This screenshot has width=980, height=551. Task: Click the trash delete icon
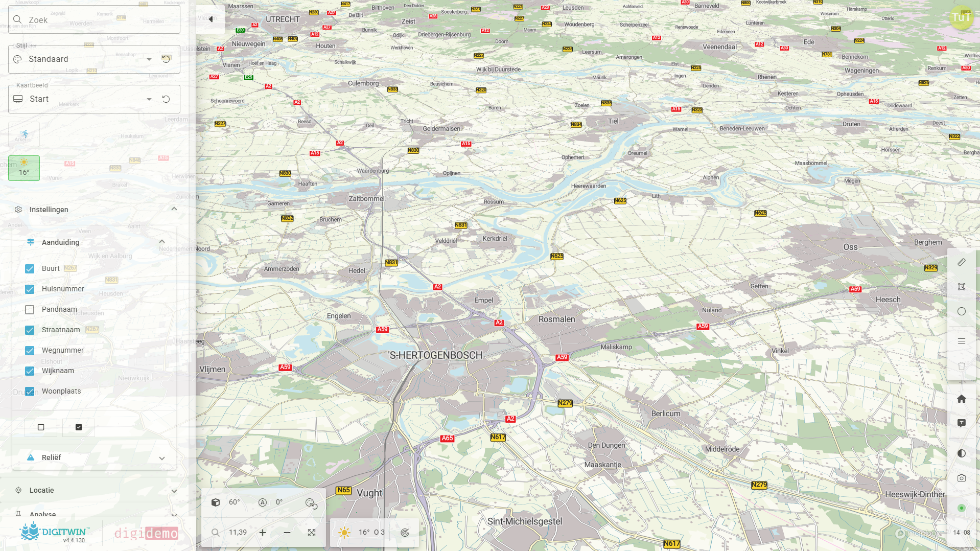(x=962, y=365)
